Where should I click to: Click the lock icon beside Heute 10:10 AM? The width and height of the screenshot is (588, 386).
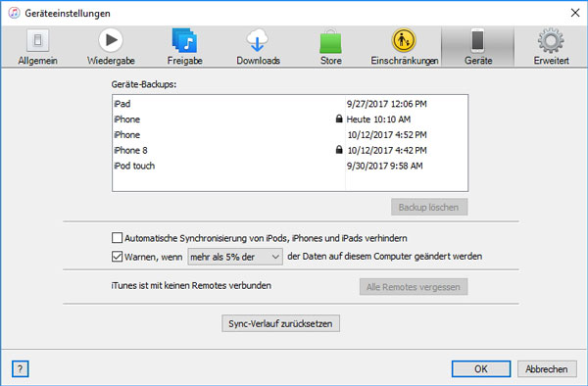point(339,119)
